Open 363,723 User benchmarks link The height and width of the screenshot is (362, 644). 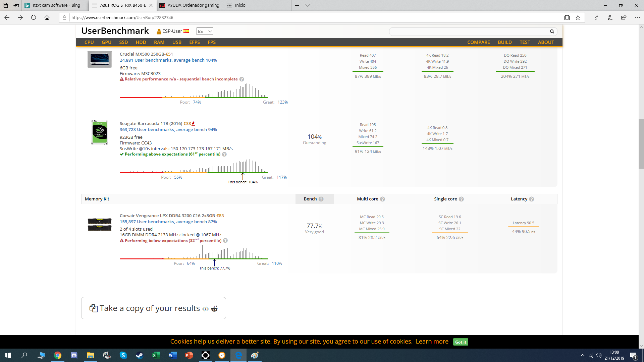pyautogui.click(x=168, y=130)
